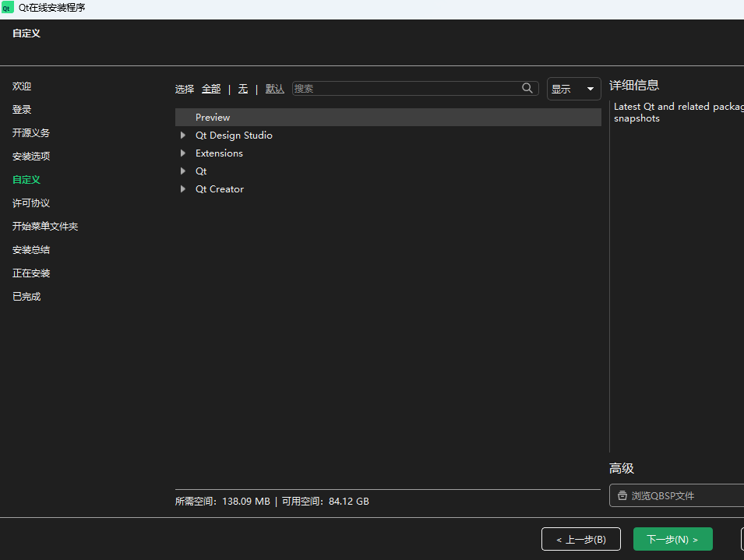Open the 开源义务 sidebar step
744x560 pixels.
(31, 132)
